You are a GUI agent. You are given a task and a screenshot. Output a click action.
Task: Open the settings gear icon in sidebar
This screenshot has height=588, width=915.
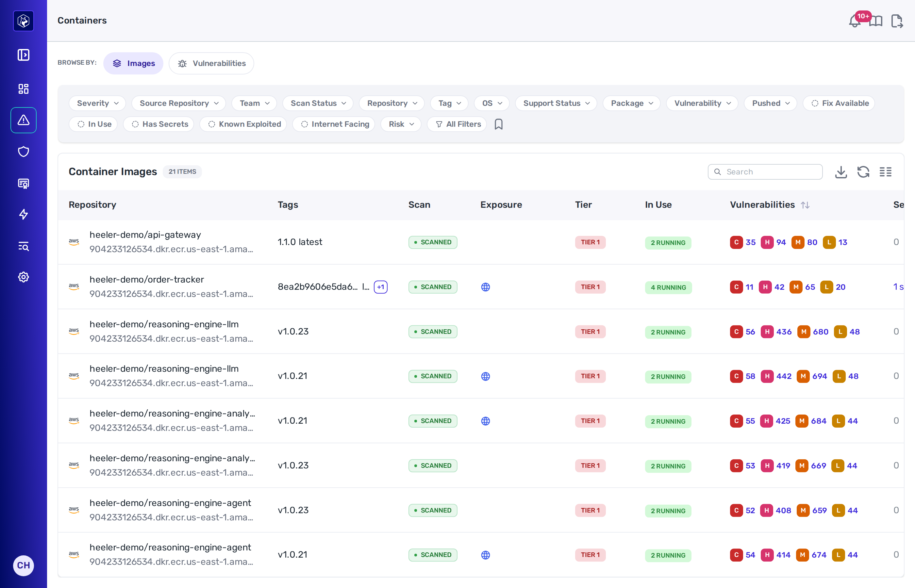click(23, 277)
